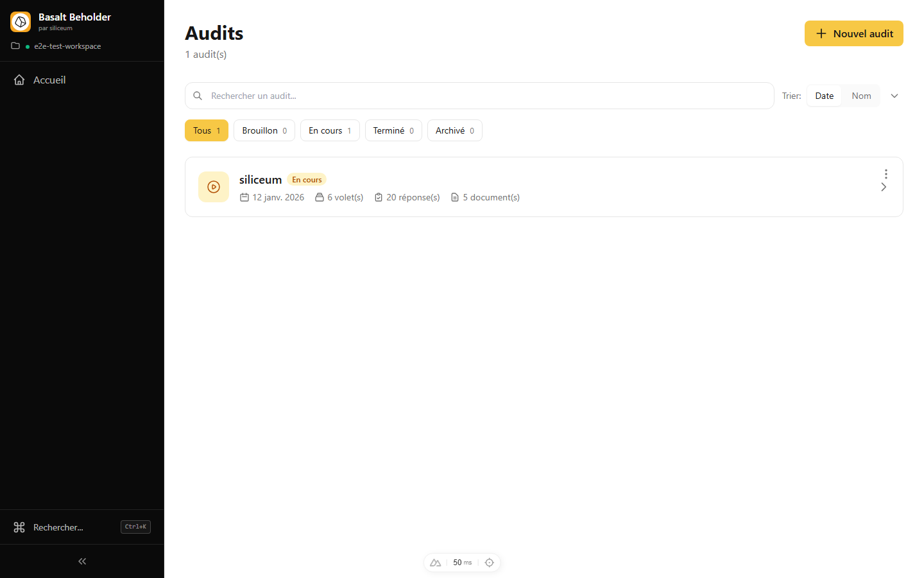Screen dimensions: 924x578
Task: Click the magnifier icon in search bar
Action: 198,96
